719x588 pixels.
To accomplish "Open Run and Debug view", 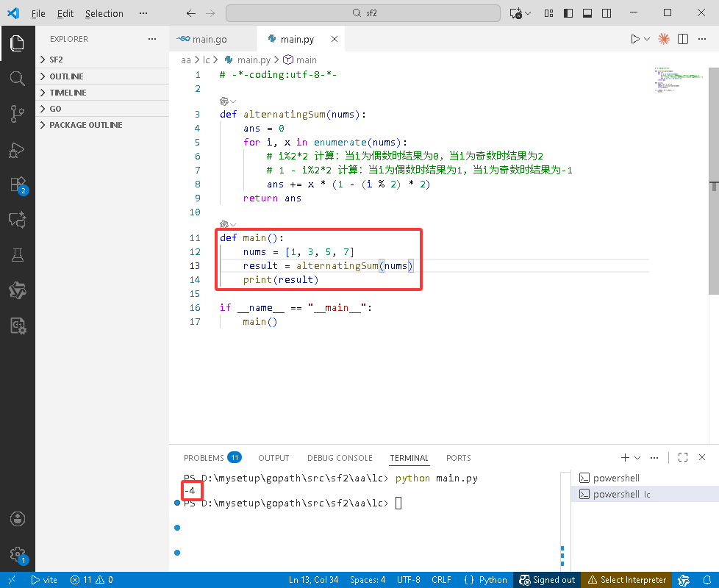I will [18, 150].
